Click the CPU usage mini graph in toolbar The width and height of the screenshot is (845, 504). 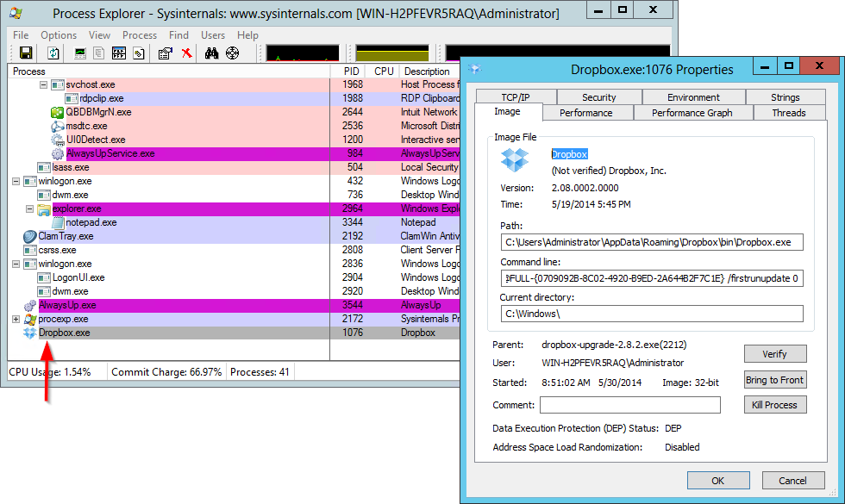pos(303,53)
